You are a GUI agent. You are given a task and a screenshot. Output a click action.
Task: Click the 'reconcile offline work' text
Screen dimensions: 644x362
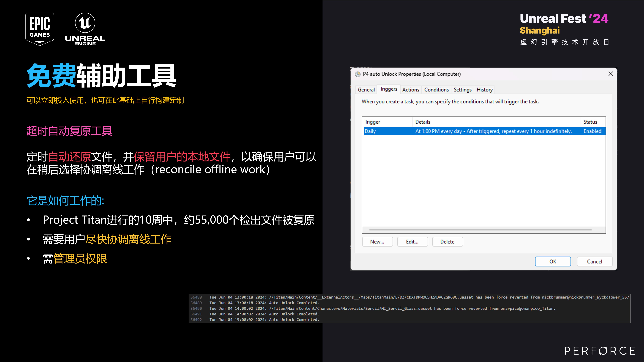pyautogui.click(x=210, y=170)
